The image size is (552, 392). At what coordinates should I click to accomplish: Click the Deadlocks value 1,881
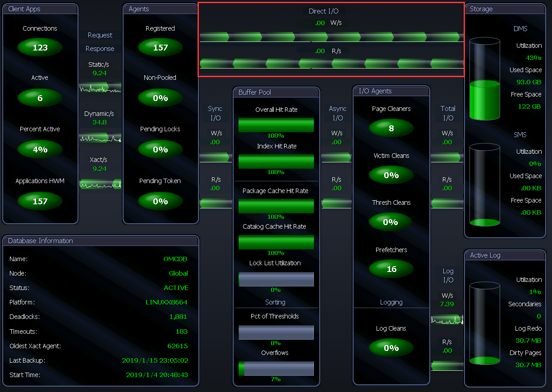(178, 317)
